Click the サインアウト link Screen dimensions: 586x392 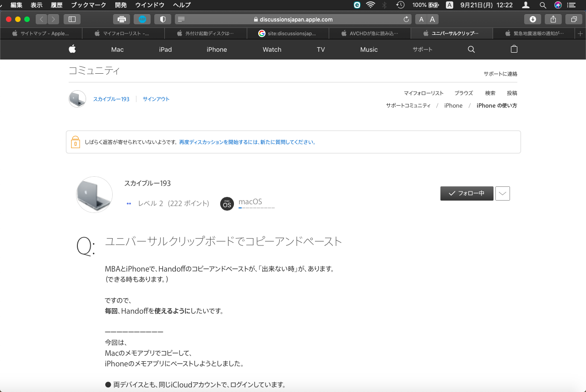pyautogui.click(x=156, y=99)
